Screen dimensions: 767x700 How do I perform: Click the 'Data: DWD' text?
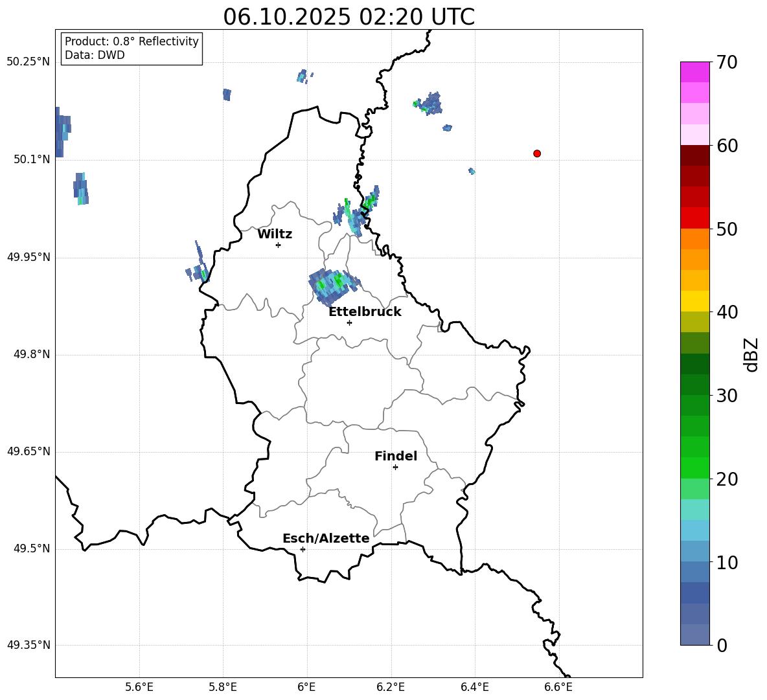(x=95, y=55)
